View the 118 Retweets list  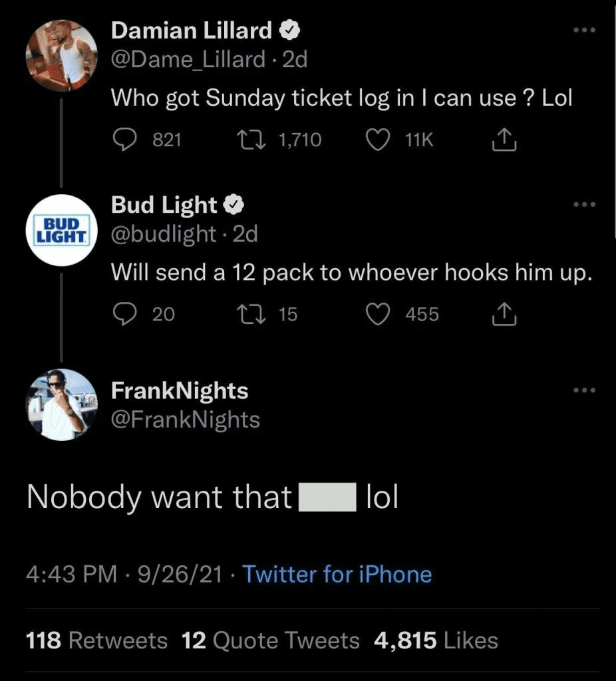[96, 640]
